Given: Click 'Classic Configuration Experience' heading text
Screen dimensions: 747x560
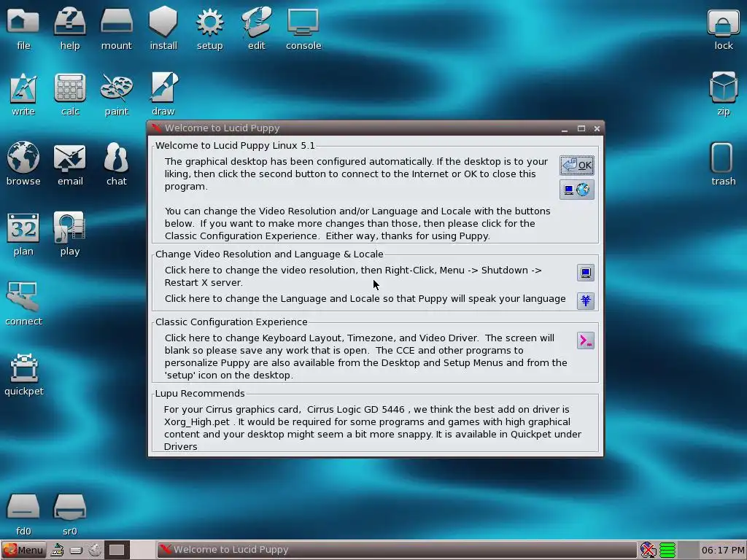Looking at the screenshot, I should click(x=231, y=322).
